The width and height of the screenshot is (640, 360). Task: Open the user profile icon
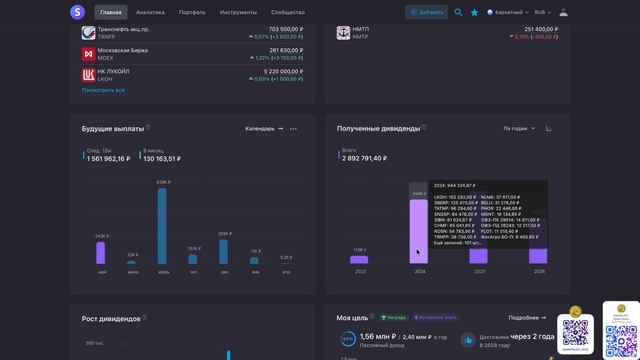(563, 12)
